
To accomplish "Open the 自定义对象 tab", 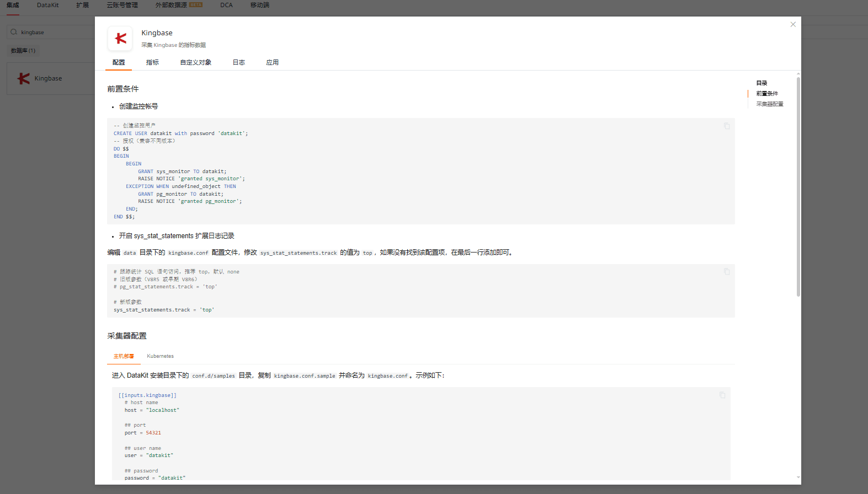I will click(195, 62).
